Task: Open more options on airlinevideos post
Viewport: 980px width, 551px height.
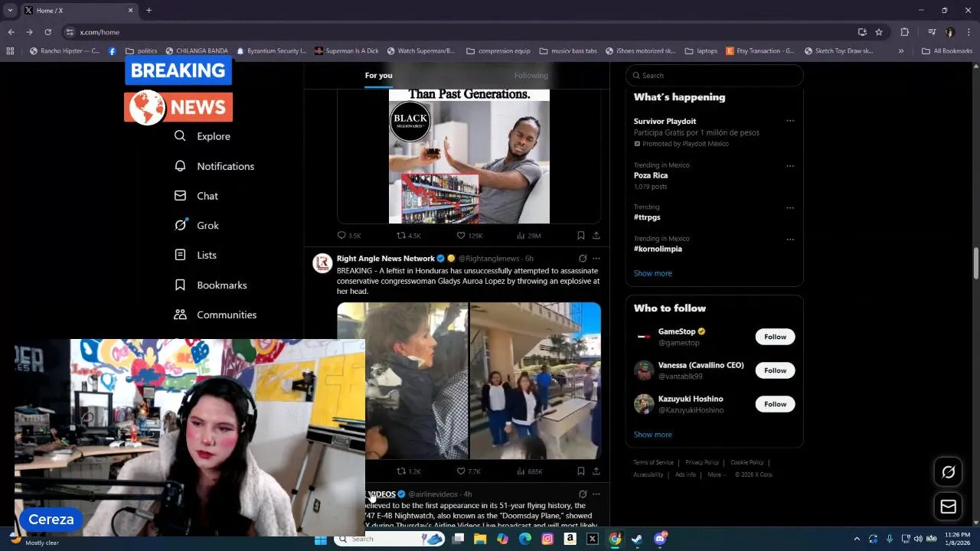Action: tap(596, 494)
